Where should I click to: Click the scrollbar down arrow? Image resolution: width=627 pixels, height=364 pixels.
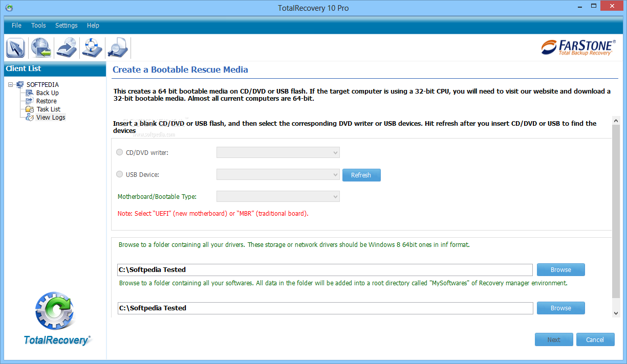[x=616, y=312]
